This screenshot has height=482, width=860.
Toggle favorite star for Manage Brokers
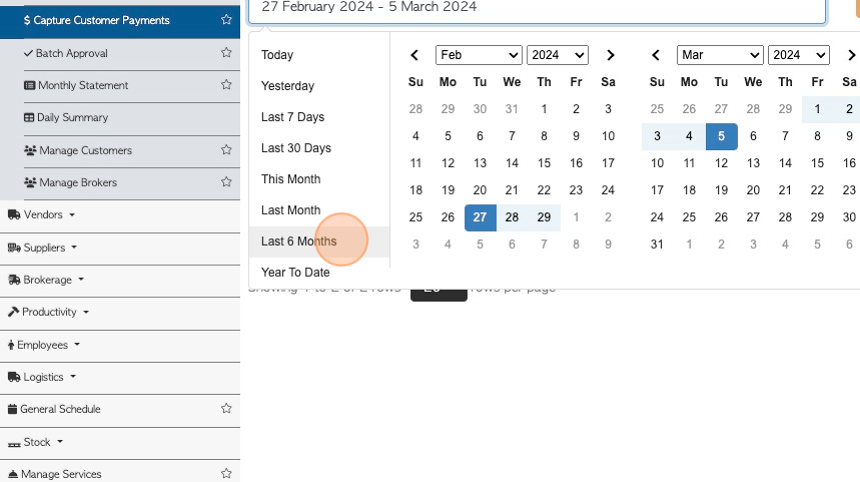click(x=226, y=182)
